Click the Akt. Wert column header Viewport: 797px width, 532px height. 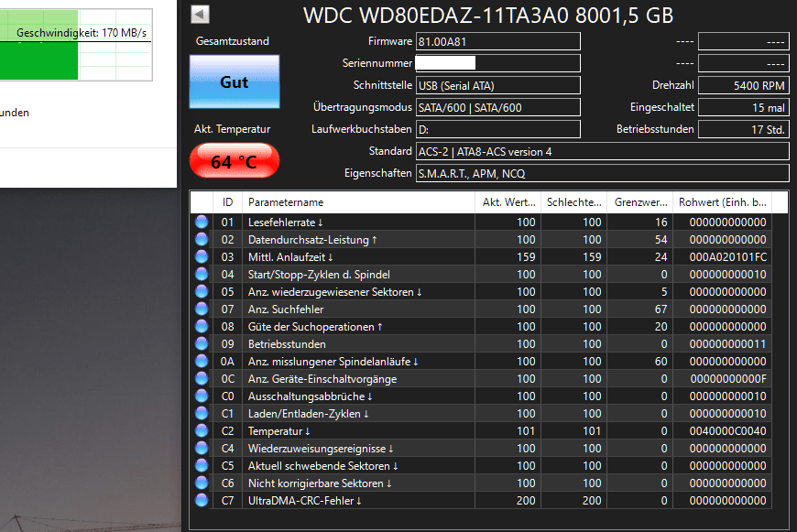pyautogui.click(x=508, y=202)
